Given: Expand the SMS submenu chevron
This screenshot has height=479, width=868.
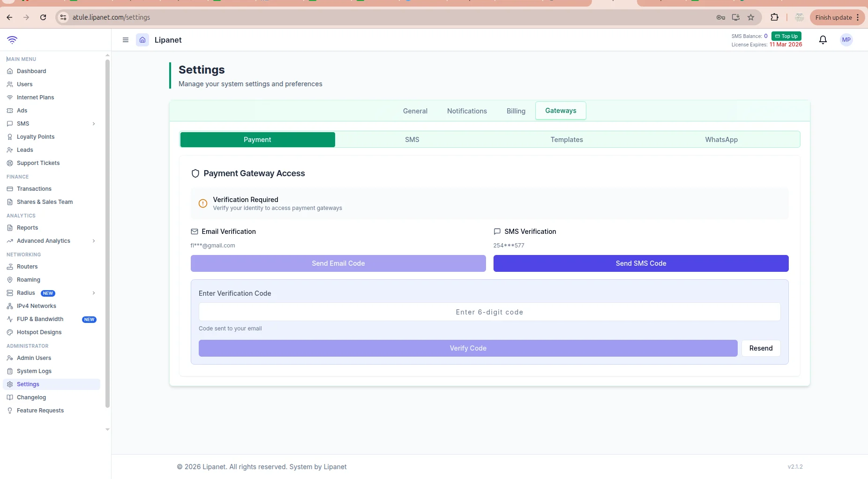Looking at the screenshot, I should 94,124.
